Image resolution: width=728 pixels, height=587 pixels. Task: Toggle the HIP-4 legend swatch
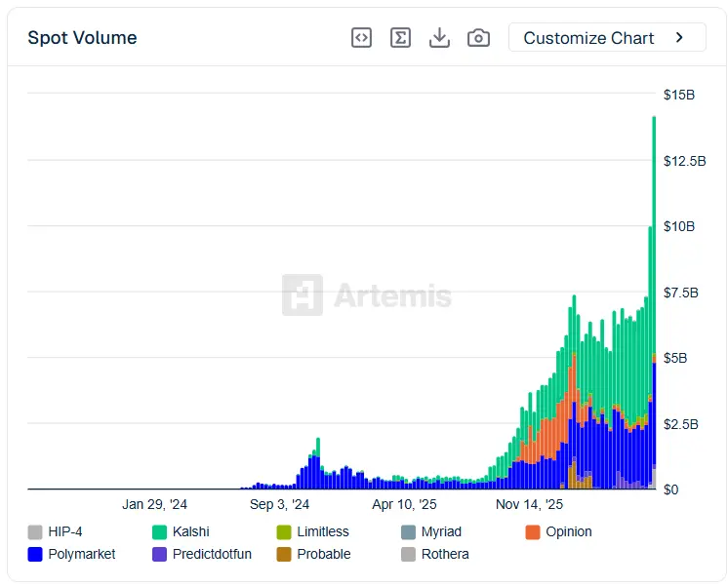35,531
